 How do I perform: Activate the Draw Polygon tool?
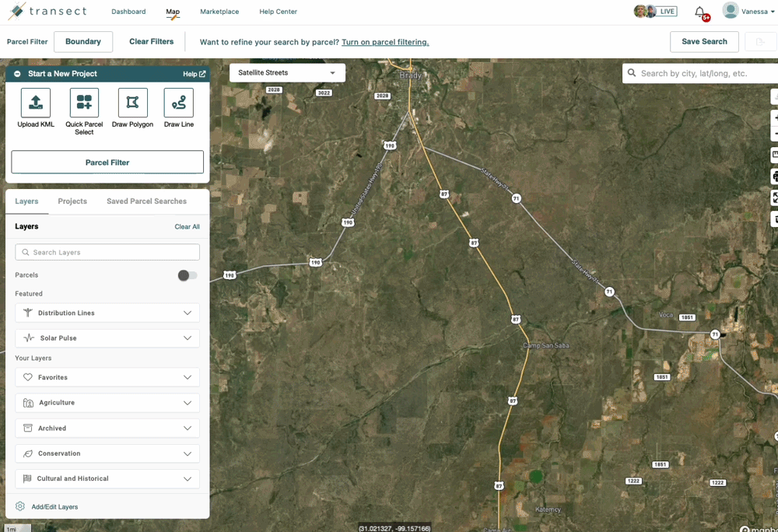coord(132,103)
